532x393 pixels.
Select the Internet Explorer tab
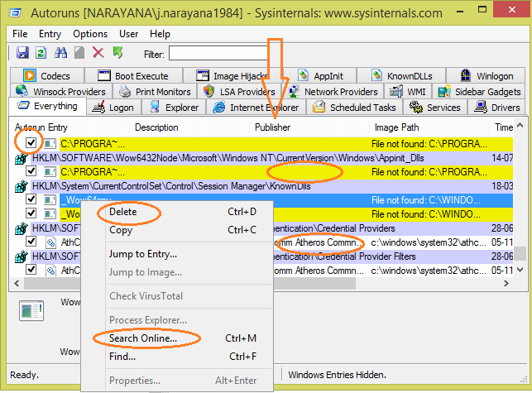click(256, 108)
